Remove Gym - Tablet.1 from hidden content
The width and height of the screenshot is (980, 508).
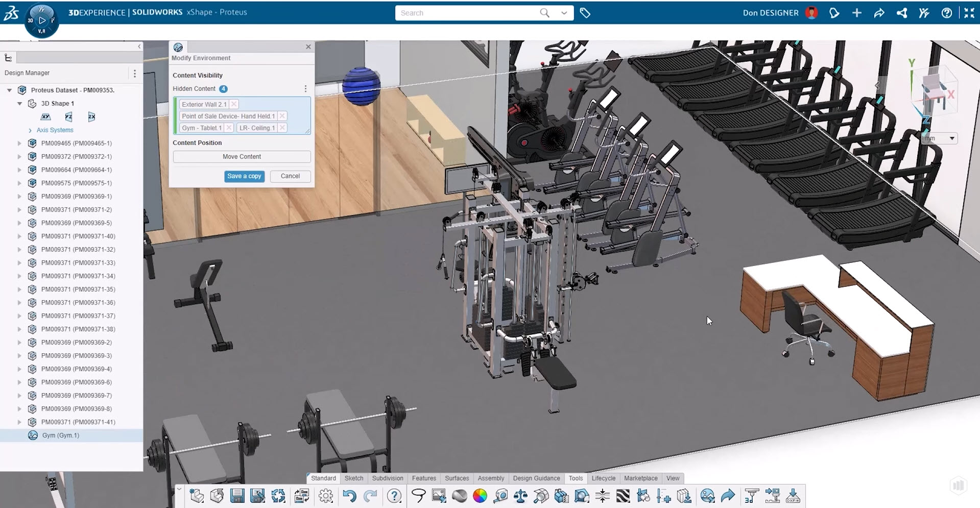(229, 128)
